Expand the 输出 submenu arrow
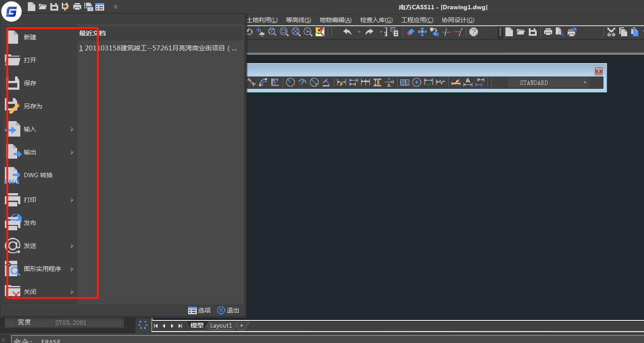 click(72, 152)
